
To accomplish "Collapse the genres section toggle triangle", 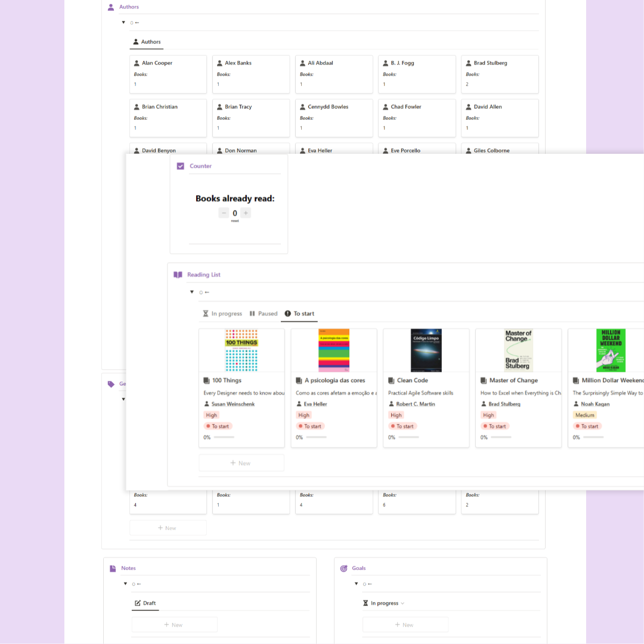I will point(123,399).
